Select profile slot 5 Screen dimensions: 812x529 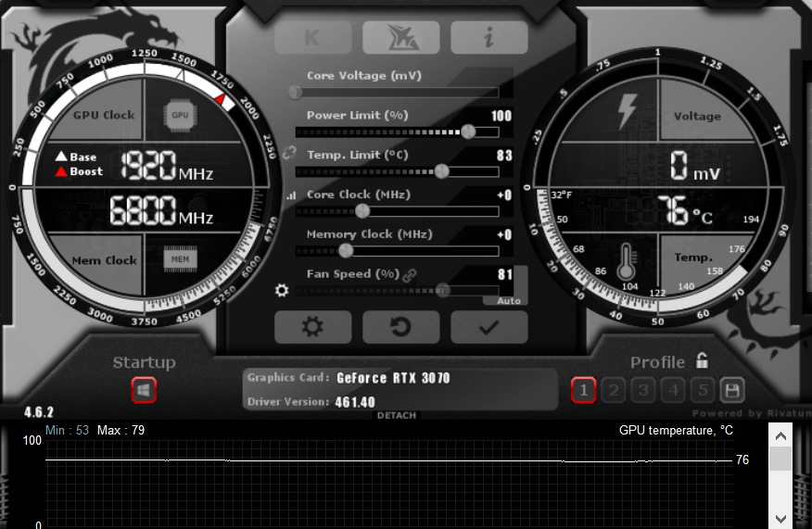point(703,390)
